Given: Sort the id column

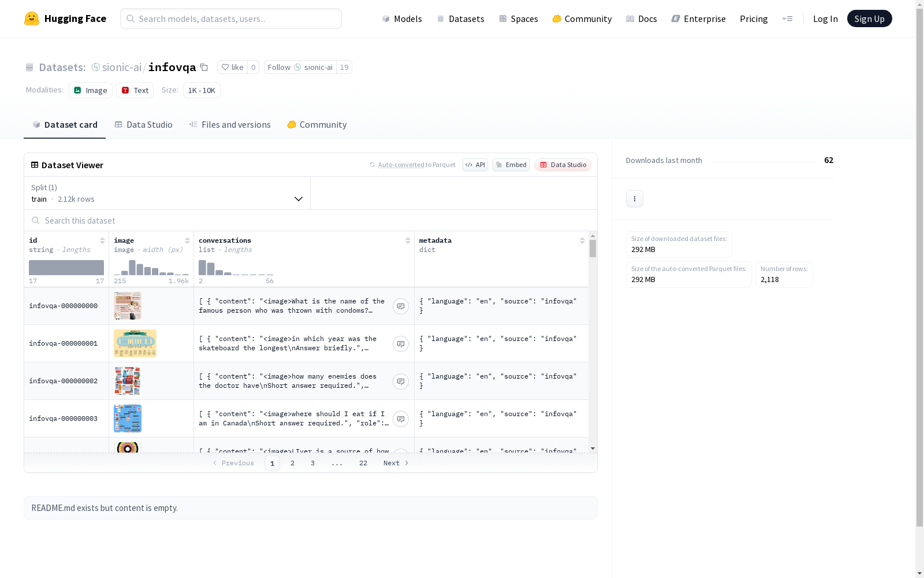Looking at the screenshot, I should [102, 240].
